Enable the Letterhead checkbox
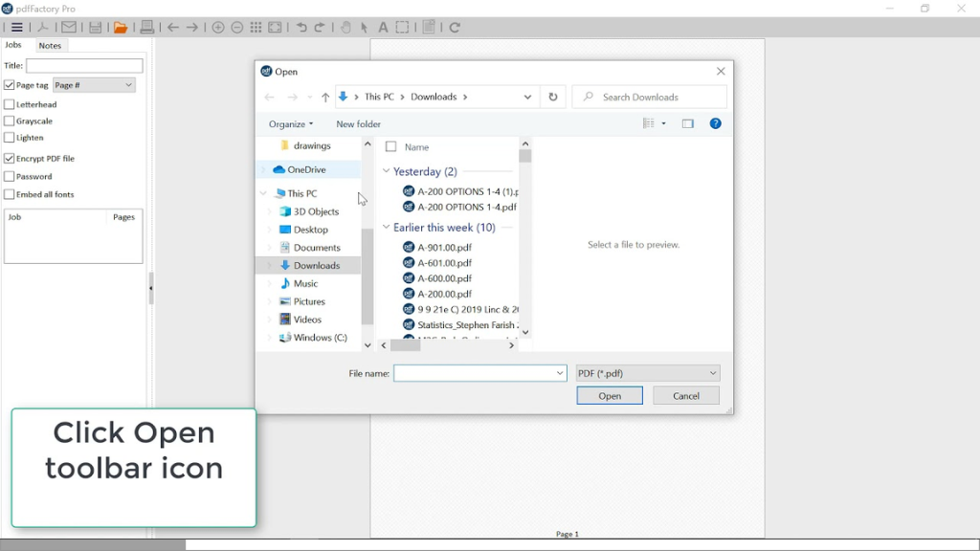The width and height of the screenshot is (980, 551). [10, 104]
